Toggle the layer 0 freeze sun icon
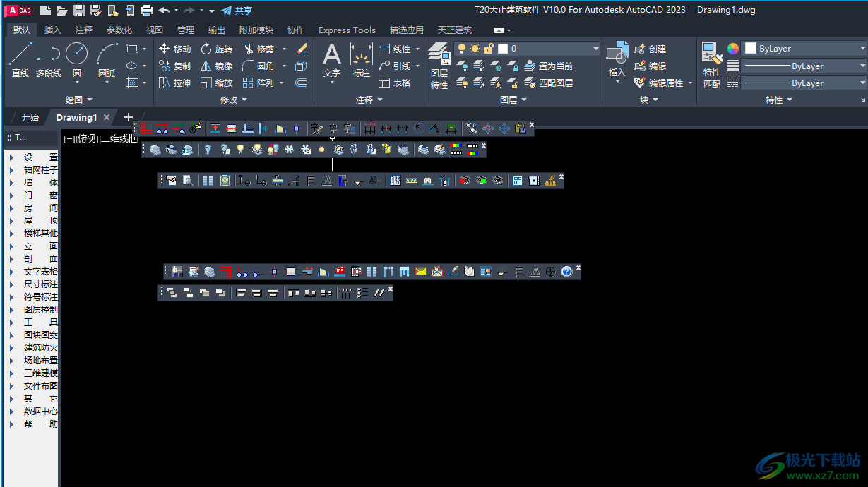 click(475, 49)
